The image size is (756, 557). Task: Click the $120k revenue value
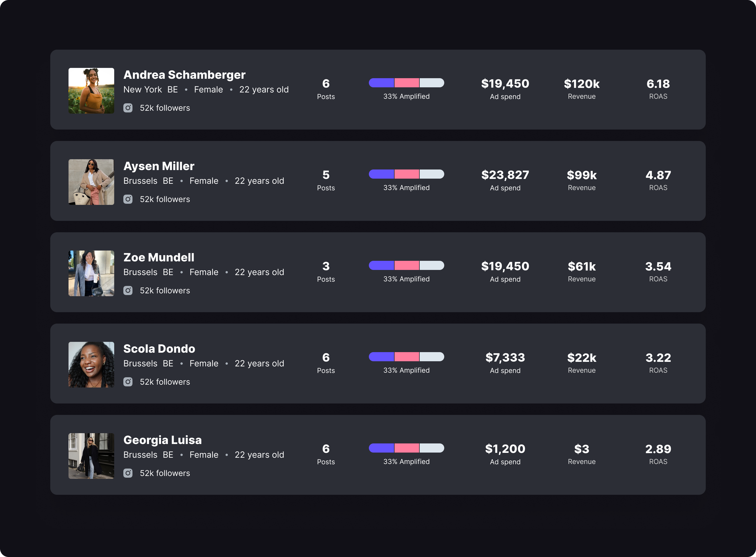click(582, 84)
